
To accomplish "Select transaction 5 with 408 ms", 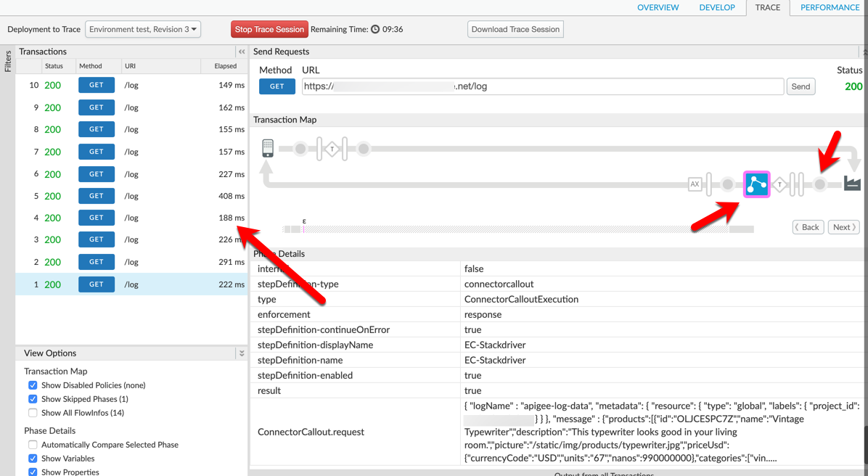I will tap(131, 196).
